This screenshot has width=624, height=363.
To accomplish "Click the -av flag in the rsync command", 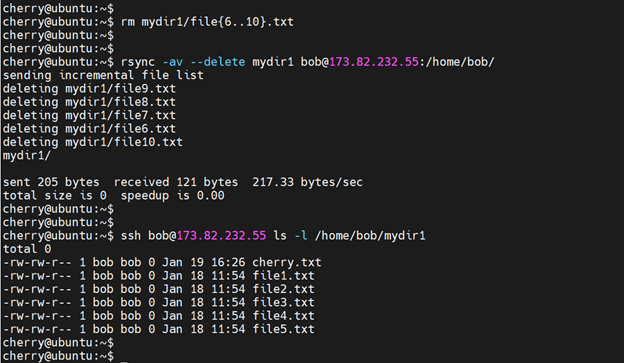I will (173, 62).
